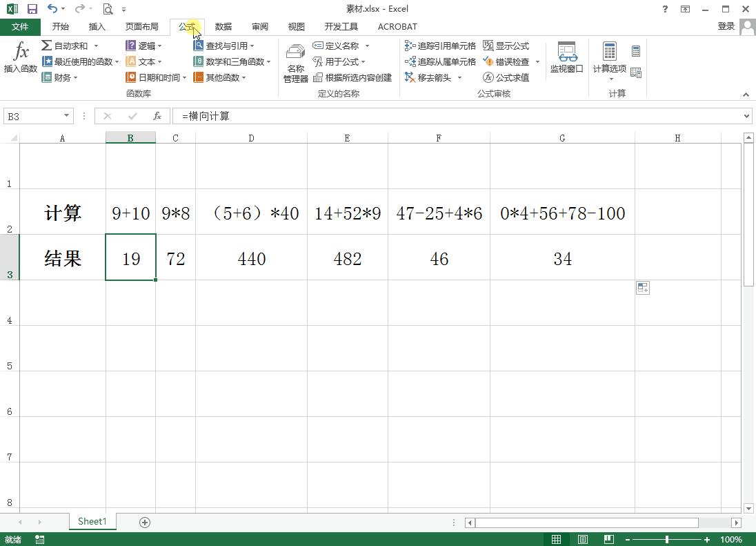The height and width of the screenshot is (546, 756).
Task: Switch to the Page Layout (页面布局) tab
Action: tap(142, 26)
